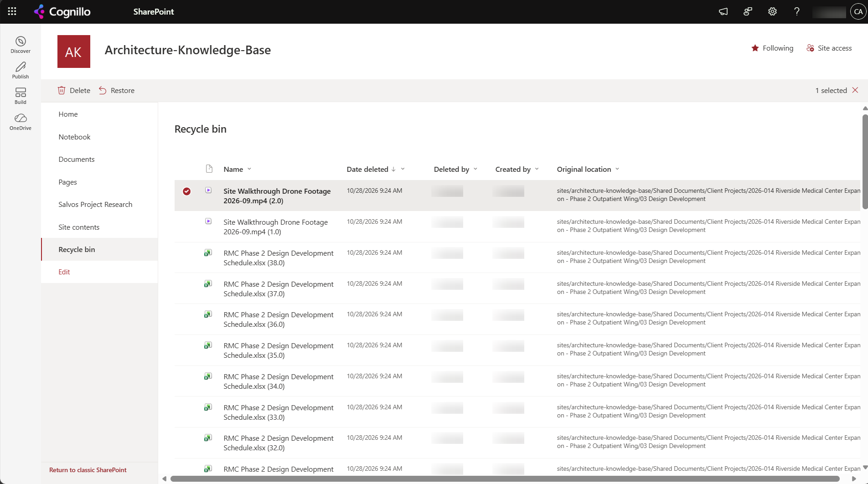Select the Schedule.xlsx (34.0) row
Screen dimensions: 868x484
tap(517, 381)
